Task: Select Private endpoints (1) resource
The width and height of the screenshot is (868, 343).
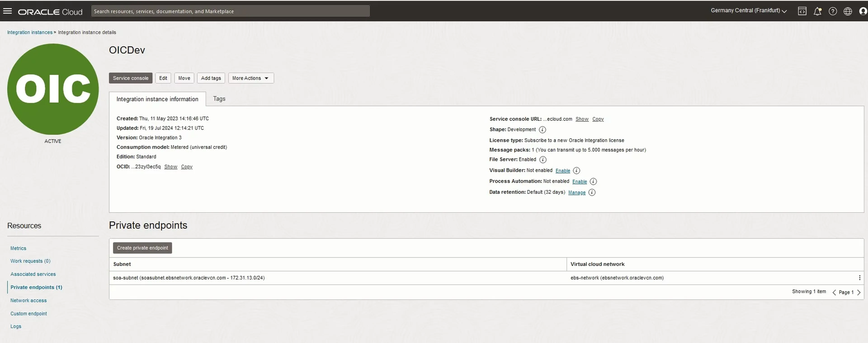Action: pyautogui.click(x=36, y=287)
